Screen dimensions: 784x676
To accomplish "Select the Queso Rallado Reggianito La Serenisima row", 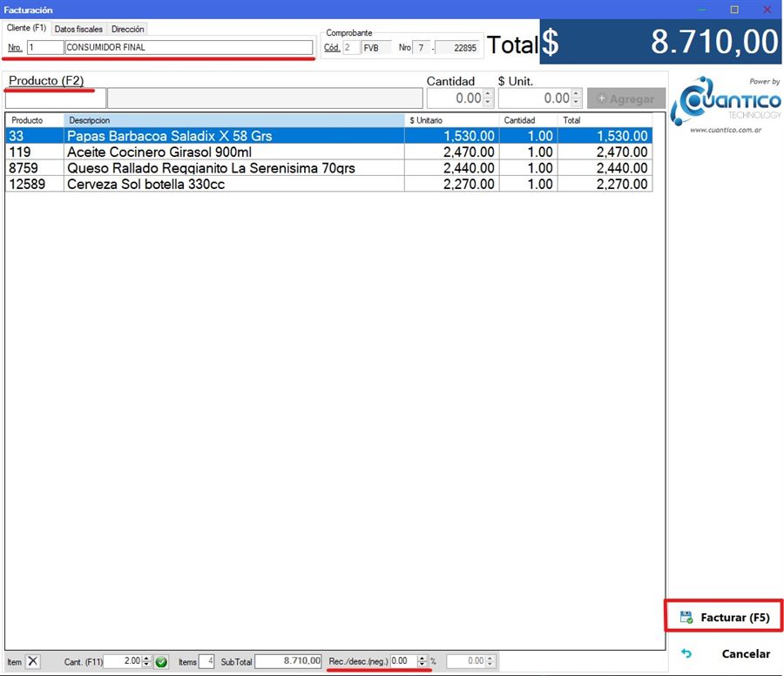I will 329,168.
